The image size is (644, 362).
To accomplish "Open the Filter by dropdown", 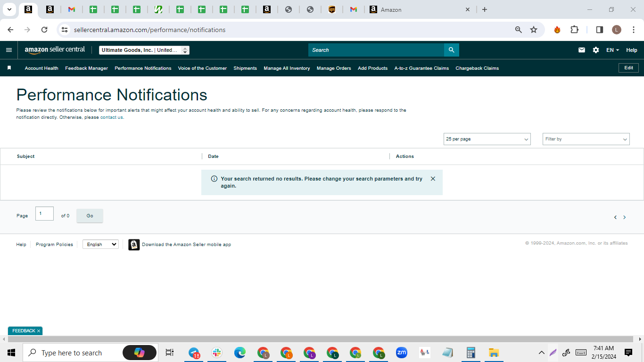I will click(x=586, y=139).
